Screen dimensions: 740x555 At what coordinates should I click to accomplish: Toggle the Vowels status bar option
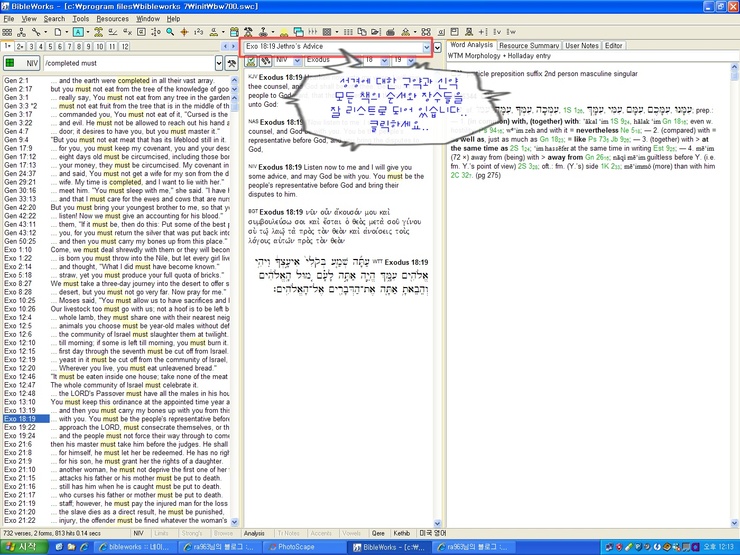(x=352, y=533)
